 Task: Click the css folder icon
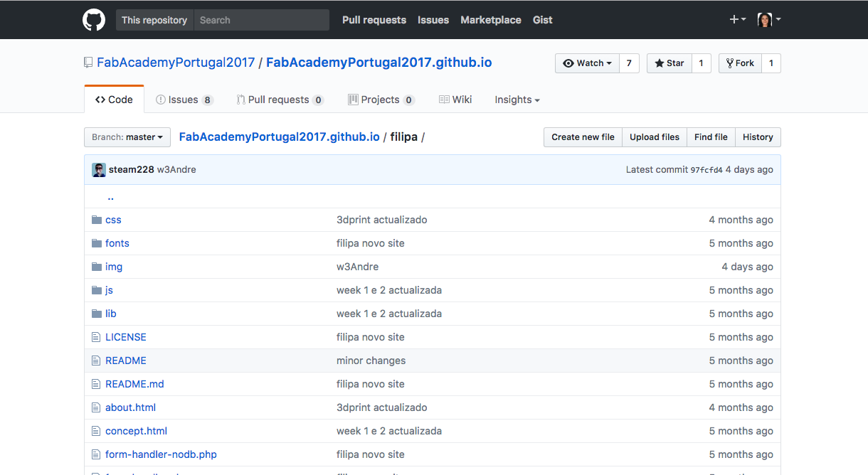point(97,220)
